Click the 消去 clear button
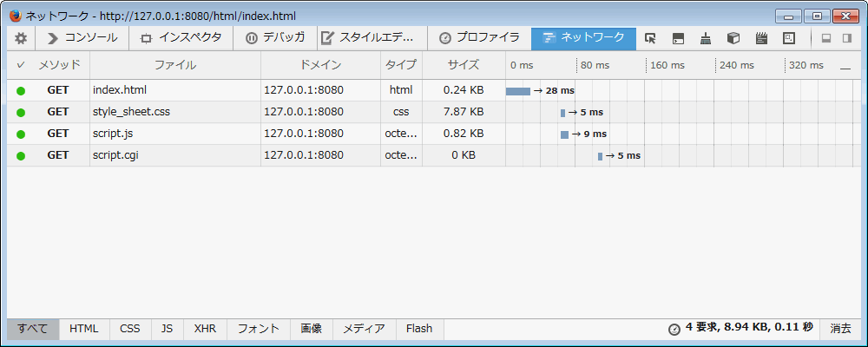 840,329
